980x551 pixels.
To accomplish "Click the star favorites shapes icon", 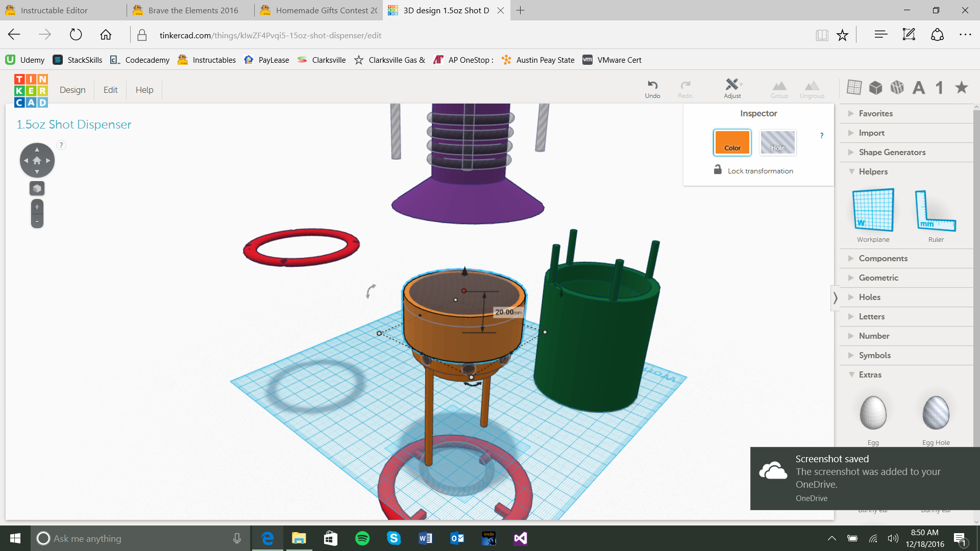I will click(962, 88).
